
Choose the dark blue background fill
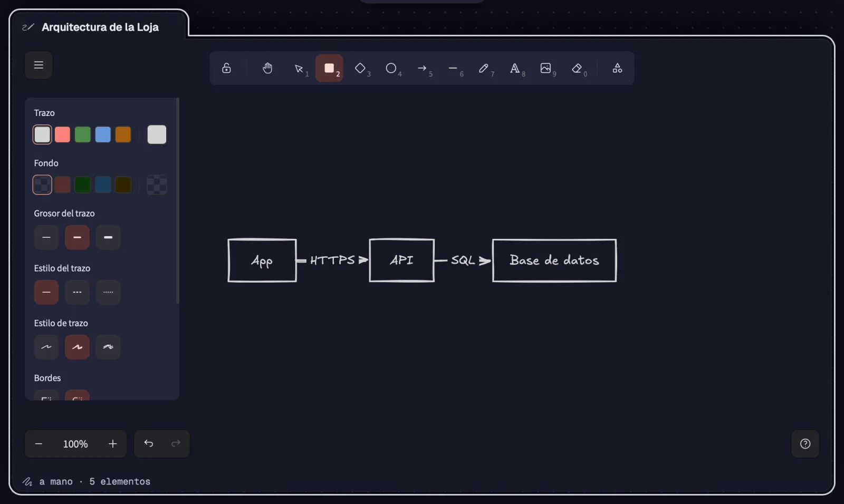103,185
